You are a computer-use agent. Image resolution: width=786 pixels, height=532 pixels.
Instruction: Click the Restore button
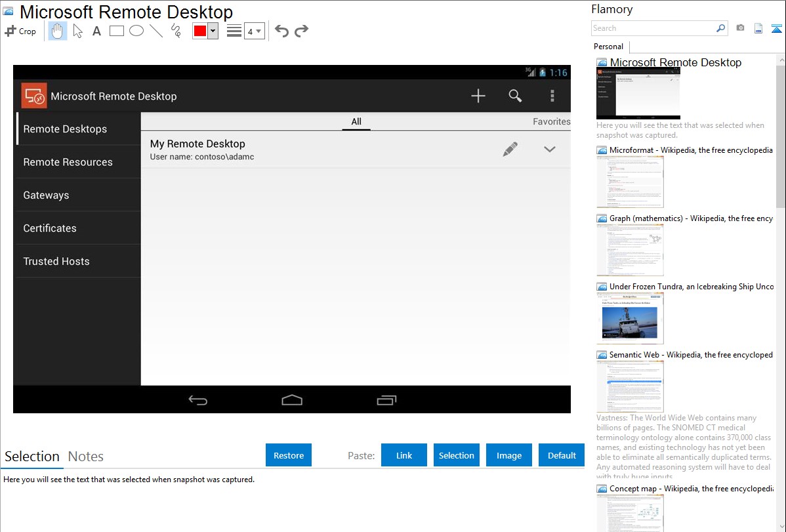(289, 455)
